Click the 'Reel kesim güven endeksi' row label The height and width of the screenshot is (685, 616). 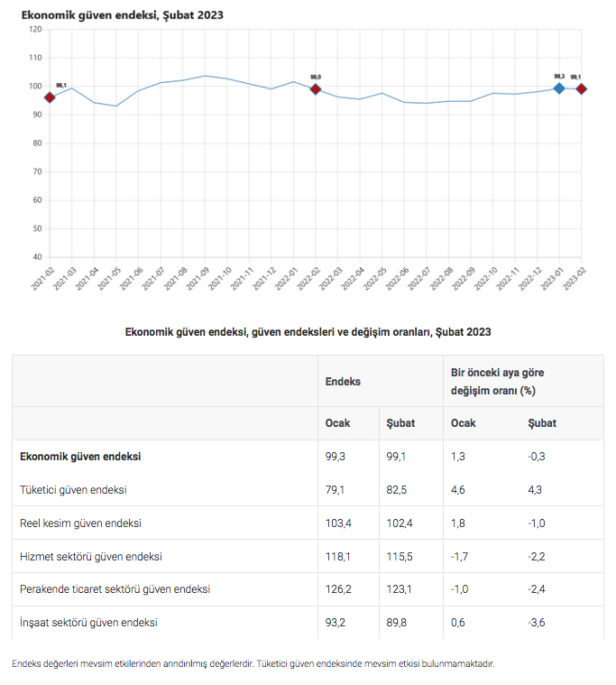tap(80, 523)
